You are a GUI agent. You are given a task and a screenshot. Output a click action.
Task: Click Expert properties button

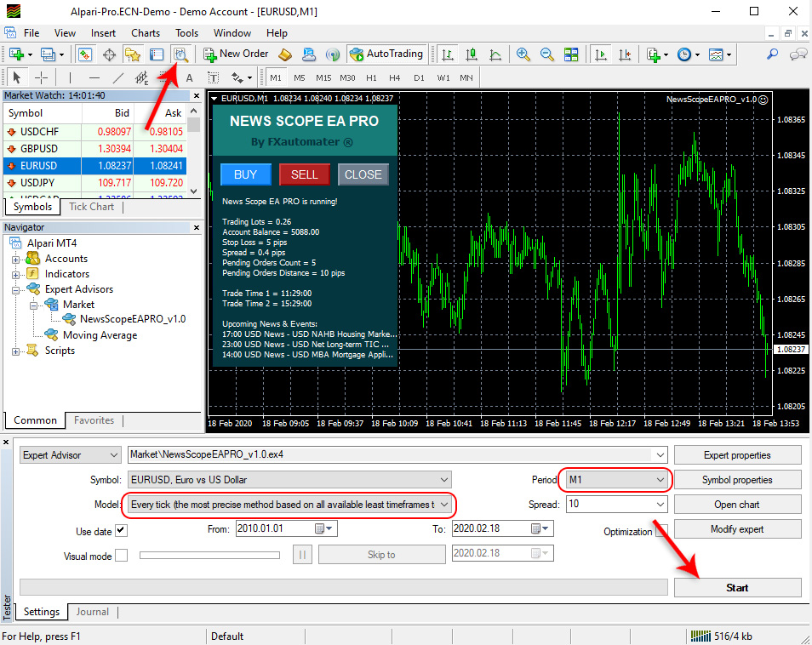pos(737,455)
